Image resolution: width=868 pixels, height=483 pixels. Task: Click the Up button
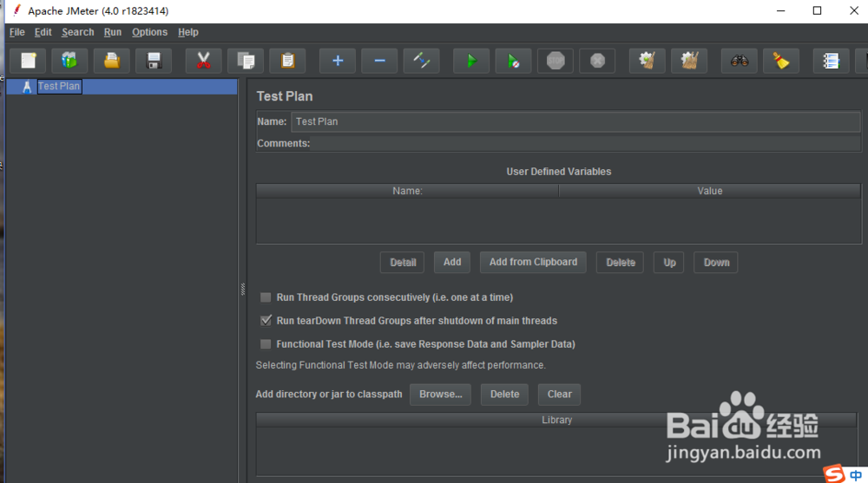(x=668, y=262)
